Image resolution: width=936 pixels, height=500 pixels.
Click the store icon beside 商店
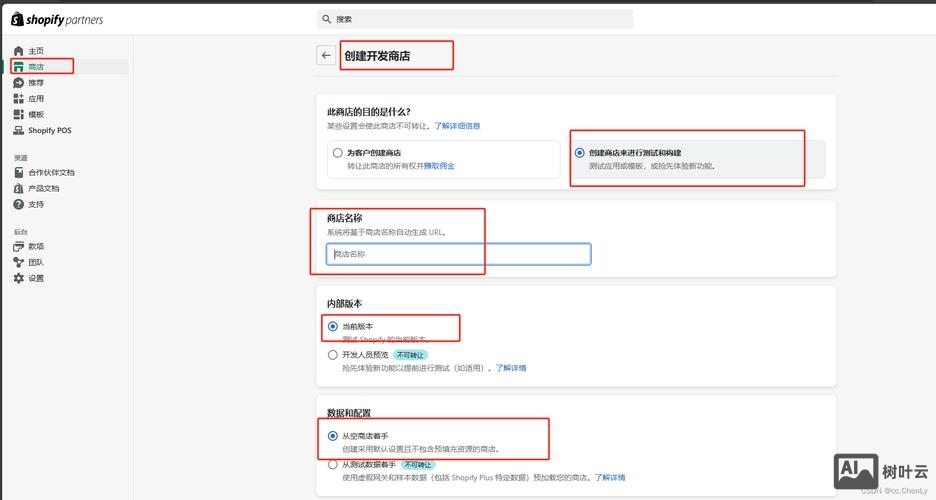[19, 67]
